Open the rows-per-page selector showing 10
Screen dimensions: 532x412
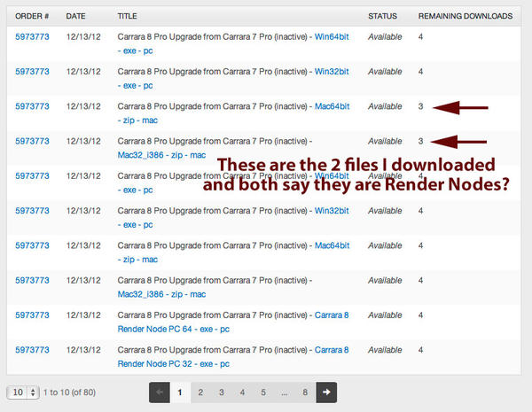(23, 393)
